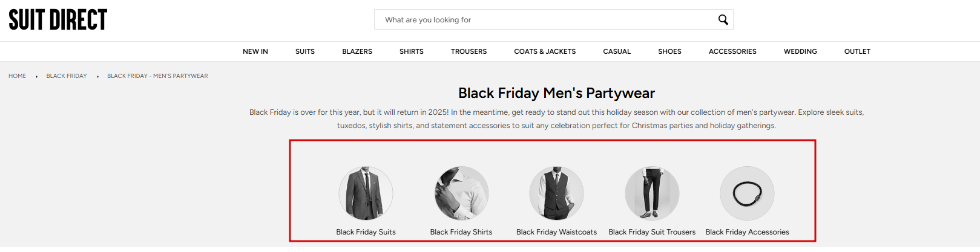Visit the Outlet section

(857, 51)
